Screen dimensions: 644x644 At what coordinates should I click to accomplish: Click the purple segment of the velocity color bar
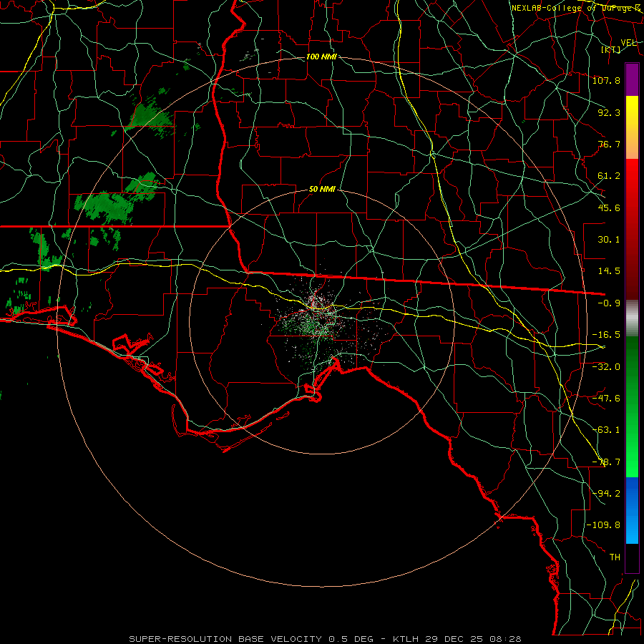[632, 79]
